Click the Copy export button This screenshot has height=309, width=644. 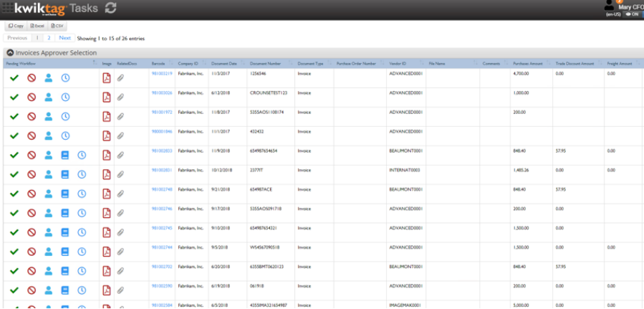pyautogui.click(x=16, y=26)
